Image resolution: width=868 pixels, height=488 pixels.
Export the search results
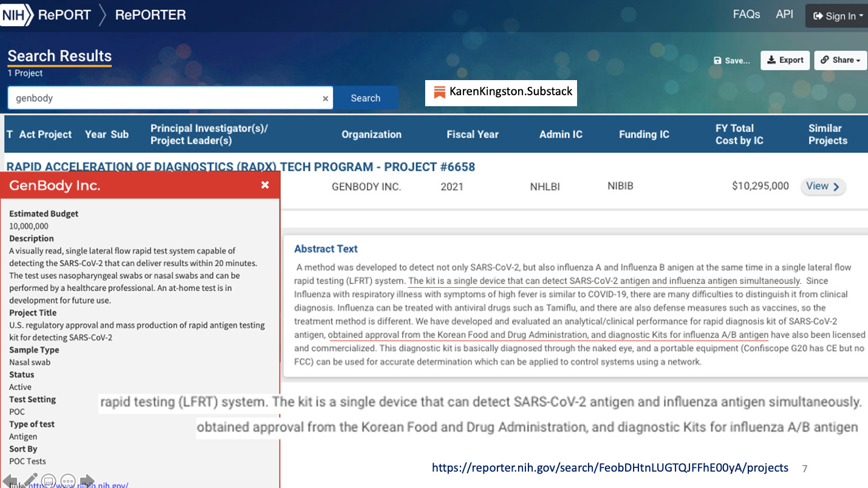pos(785,60)
